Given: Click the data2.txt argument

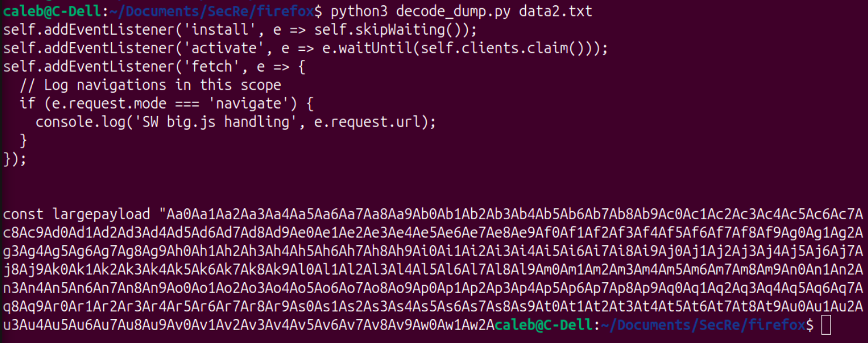Looking at the screenshot, I should (x=556, y=11).
